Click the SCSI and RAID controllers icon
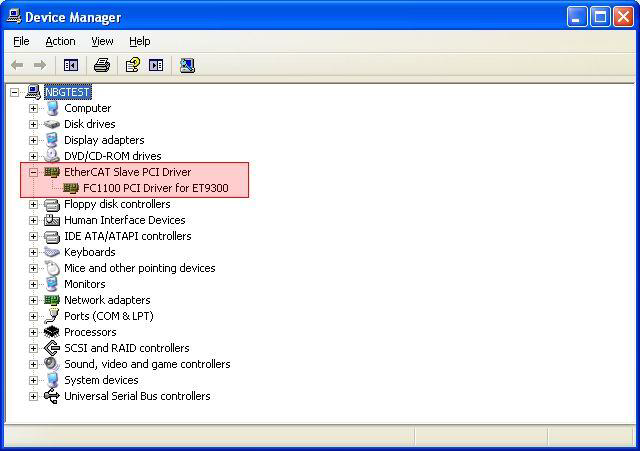The height and width of the screenshot is (451, 640). point(52,348)
